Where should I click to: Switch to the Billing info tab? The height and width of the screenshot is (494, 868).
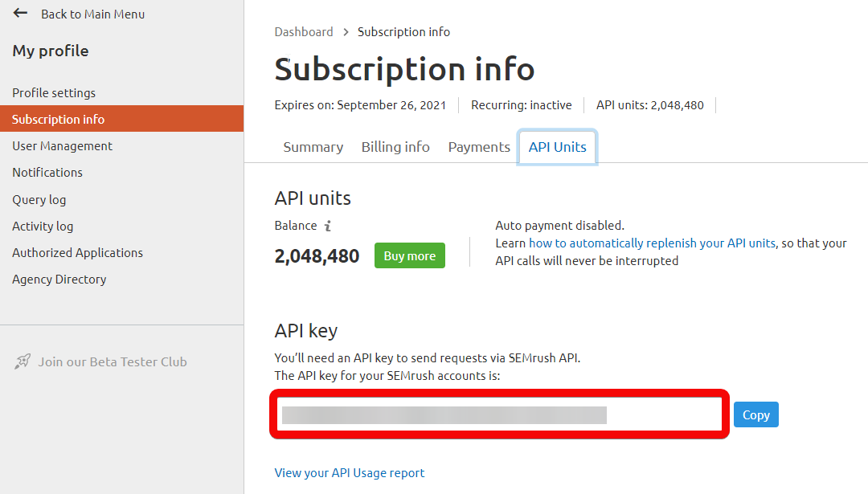(x=395, y=147)
